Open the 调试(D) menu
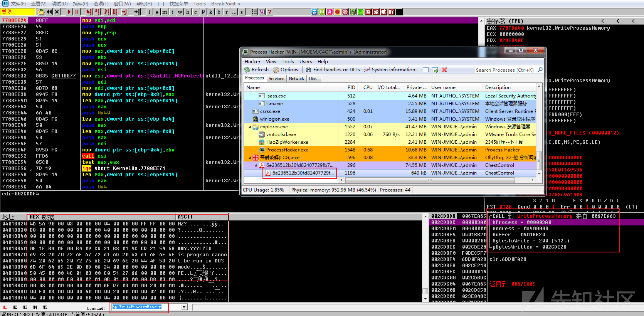 (x=60, y=4)
